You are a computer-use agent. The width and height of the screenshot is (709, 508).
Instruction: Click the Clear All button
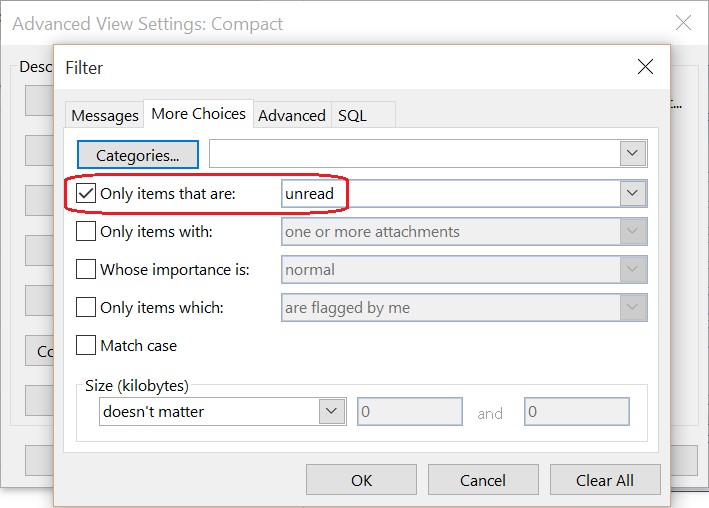coord(604,480)
